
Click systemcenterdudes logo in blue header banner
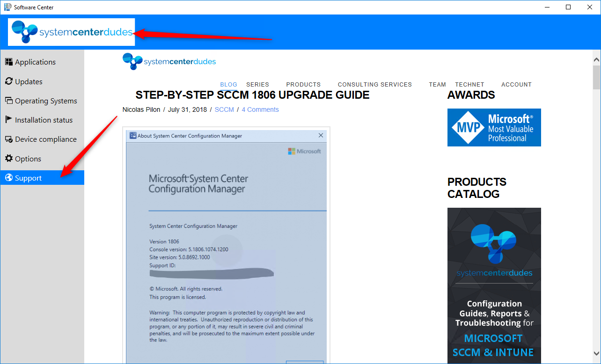(72, 32)
